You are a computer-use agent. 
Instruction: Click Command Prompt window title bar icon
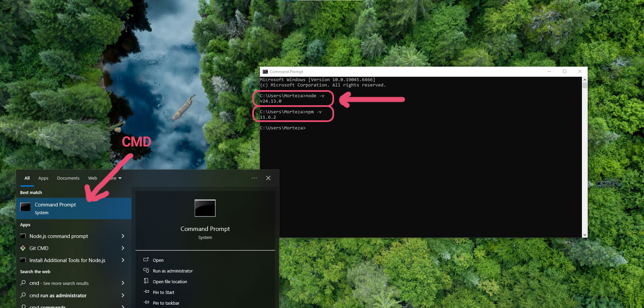point(265,72)
